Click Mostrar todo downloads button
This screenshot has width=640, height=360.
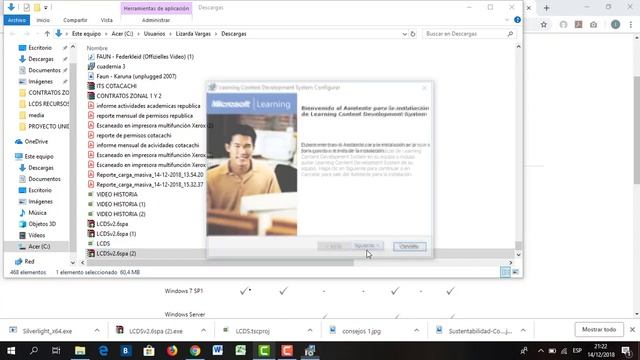(599, 329)
